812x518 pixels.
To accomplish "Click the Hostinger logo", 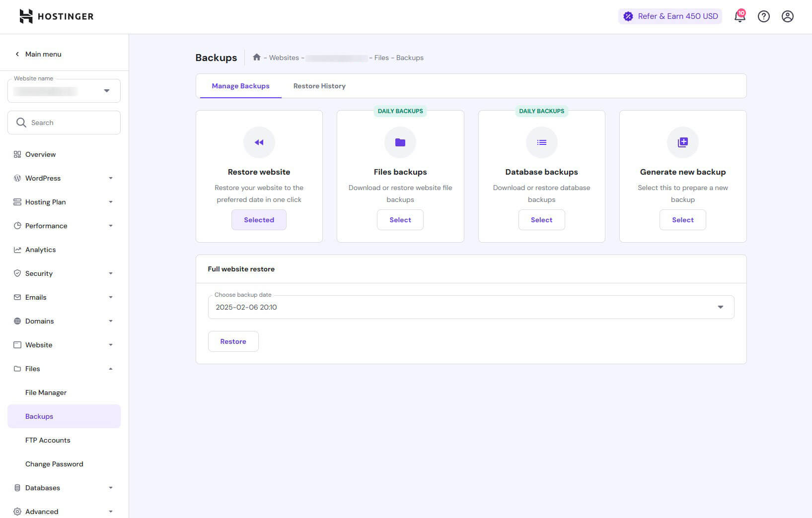I will 56,16.
